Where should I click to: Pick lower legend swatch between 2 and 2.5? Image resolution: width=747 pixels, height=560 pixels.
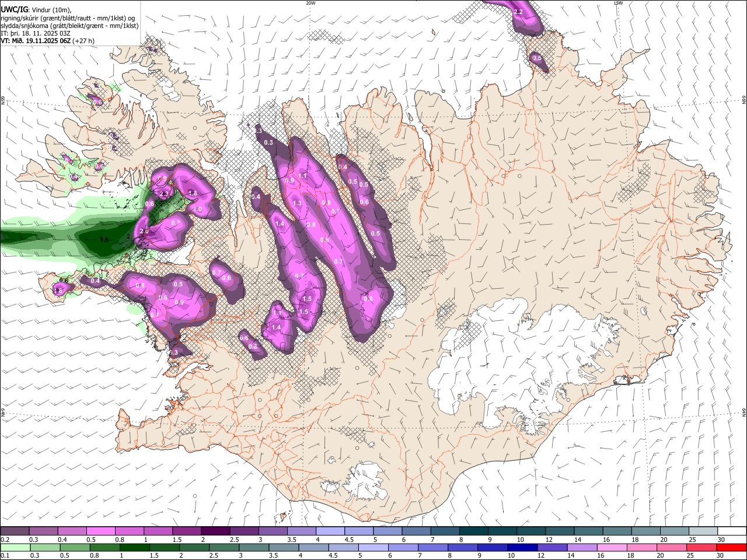tap(194, 548)
